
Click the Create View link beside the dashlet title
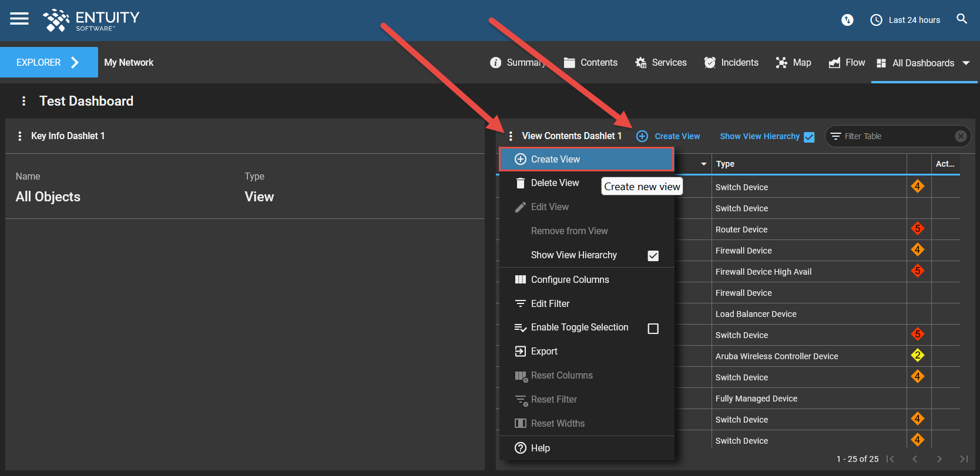669,136
